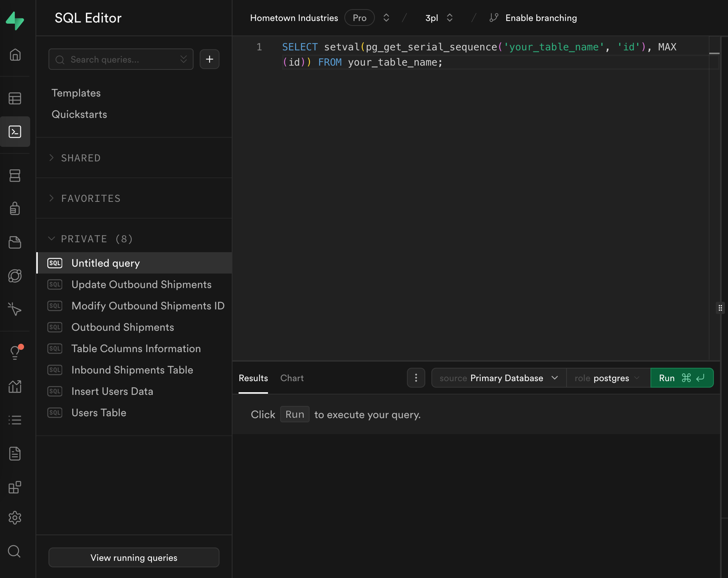728x578 pixels.
Task: Open the Authentication panel
Action: pos(15,208)
